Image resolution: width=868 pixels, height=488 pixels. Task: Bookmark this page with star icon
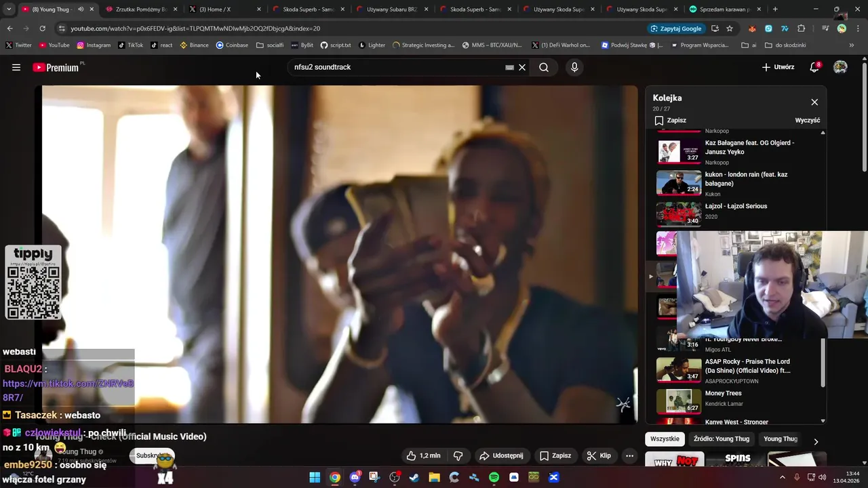click(x=730, y=28)
